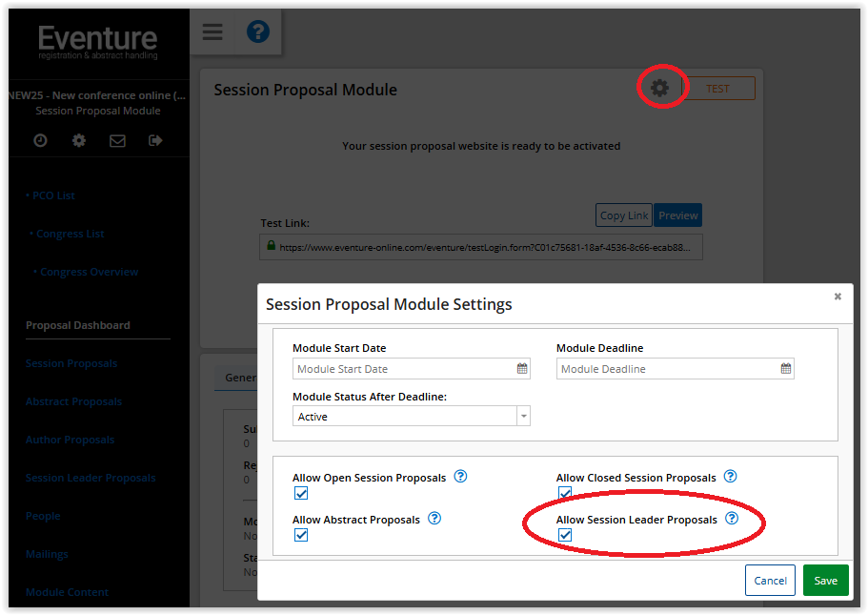
Task: Click the Copy Link button for the test link
Action: (623, 215)
